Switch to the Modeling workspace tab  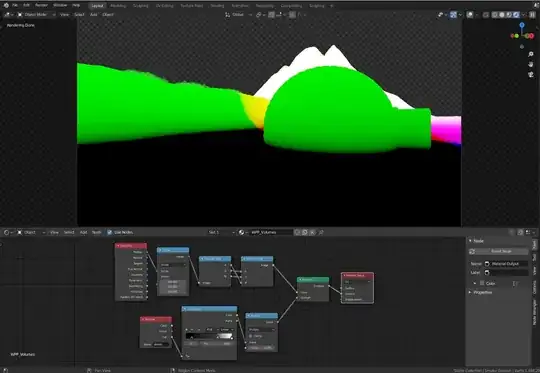click(118, 6)
